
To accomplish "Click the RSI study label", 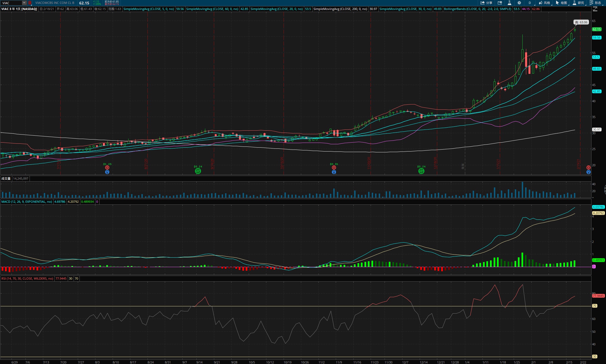I will coord(27,279).
